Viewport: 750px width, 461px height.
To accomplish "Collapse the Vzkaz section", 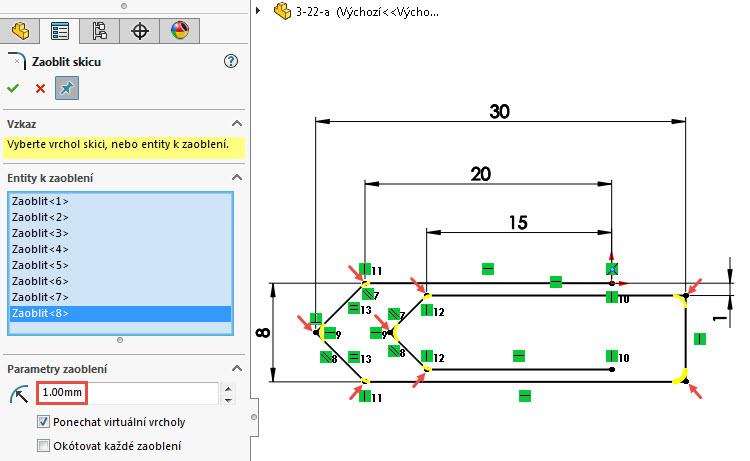I will point(237,123).
